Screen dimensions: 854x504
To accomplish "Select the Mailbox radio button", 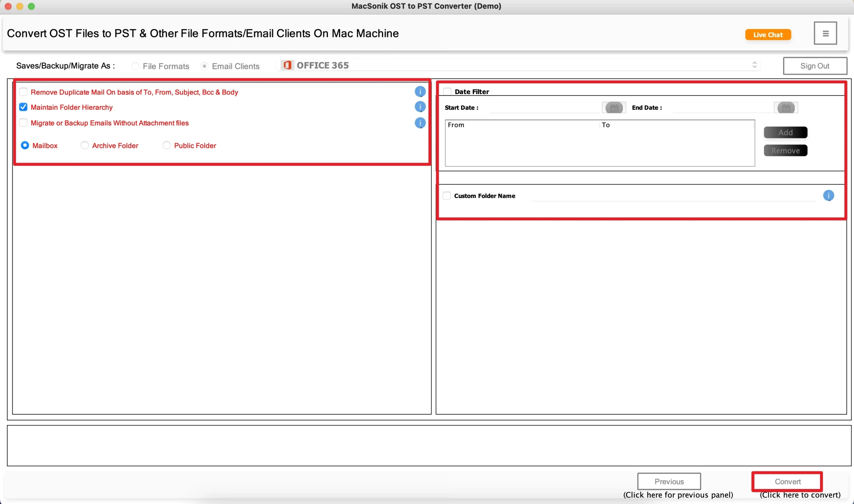I will [x=25, y=145].
